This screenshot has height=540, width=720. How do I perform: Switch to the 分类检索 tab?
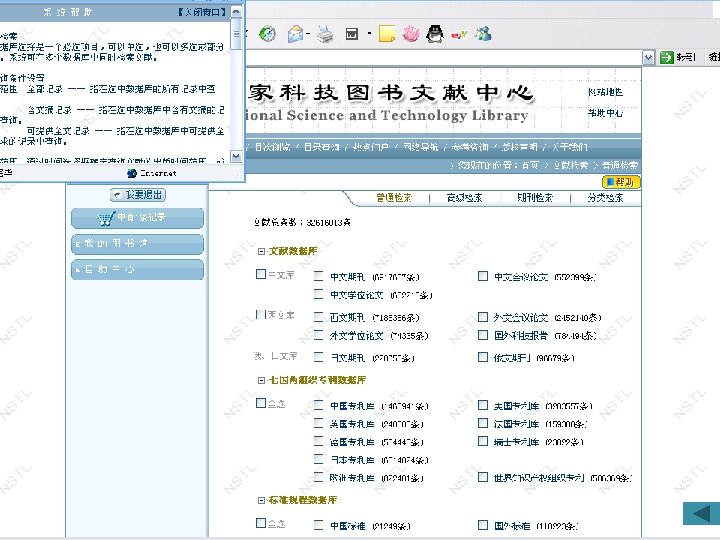[x=605, y=197]
